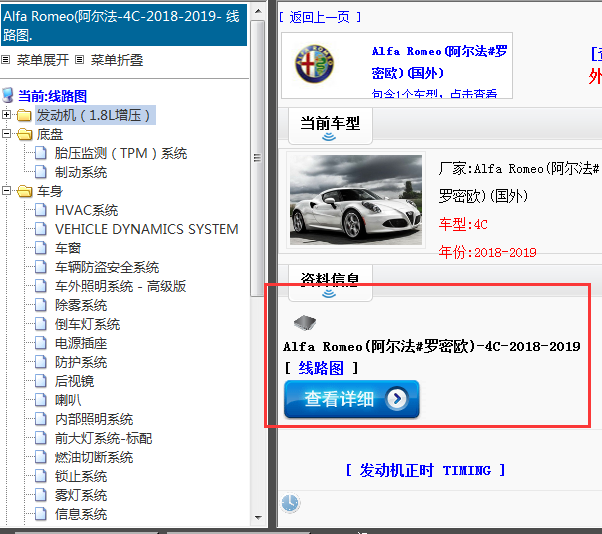Image resolution: width=602 pixels, height=534 pixels.
Task: Click the 菜单折叠 icon
Action: [79, 60]
